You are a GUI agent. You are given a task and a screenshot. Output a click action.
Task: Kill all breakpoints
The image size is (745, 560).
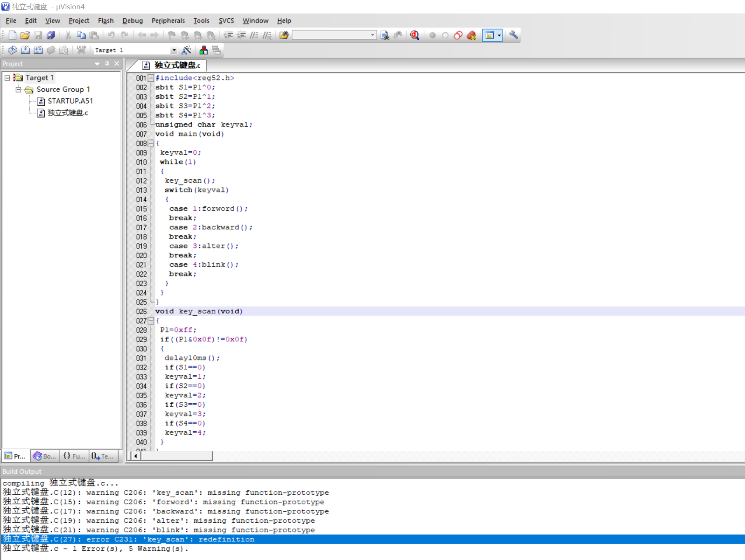pos(471,35)
